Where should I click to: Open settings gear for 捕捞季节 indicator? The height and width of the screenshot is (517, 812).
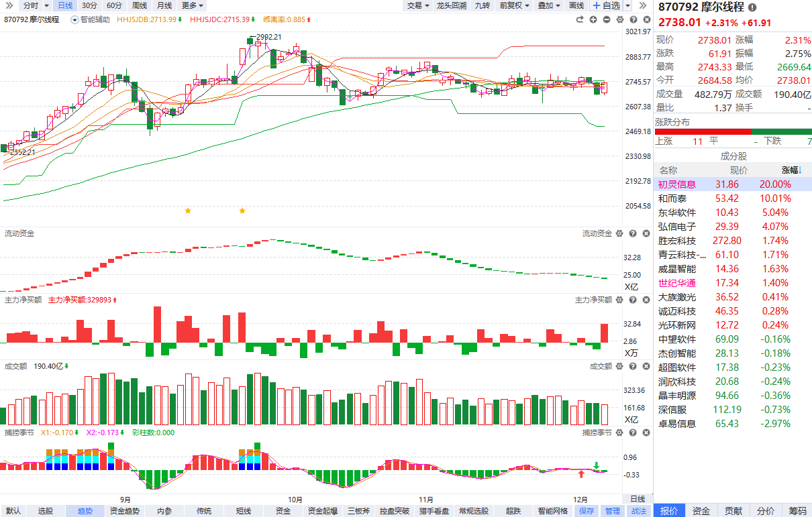(x=619, y=433)
